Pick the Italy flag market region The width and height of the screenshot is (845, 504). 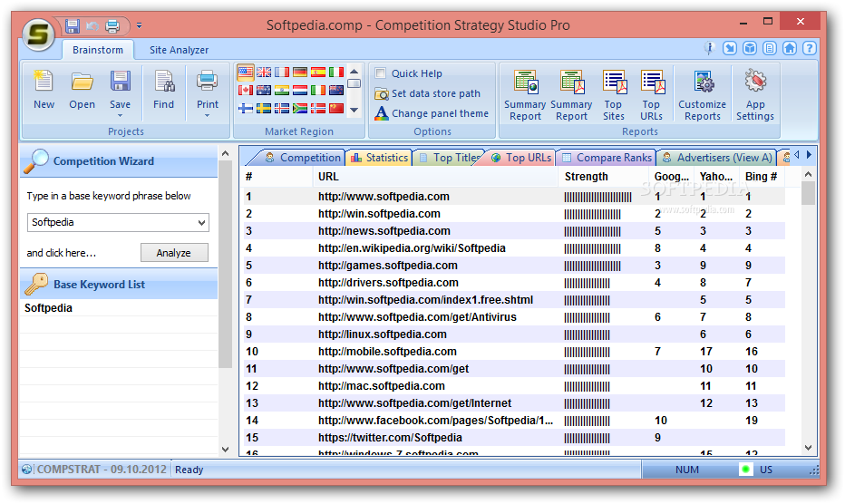coord(336,73)
